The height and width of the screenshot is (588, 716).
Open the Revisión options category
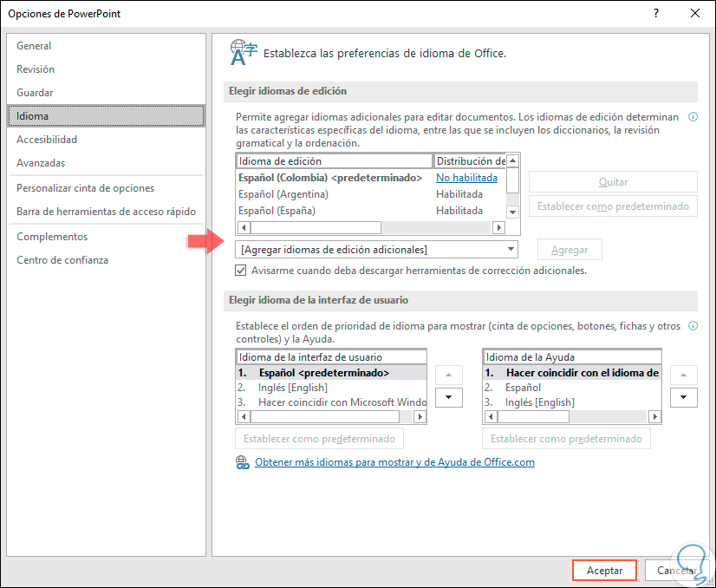click(106, 69)
